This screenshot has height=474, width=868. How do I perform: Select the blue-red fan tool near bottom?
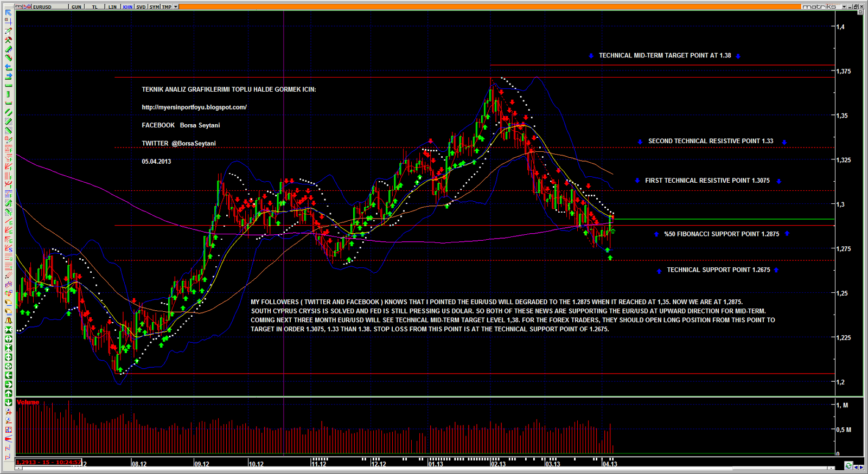pos(8,439)
